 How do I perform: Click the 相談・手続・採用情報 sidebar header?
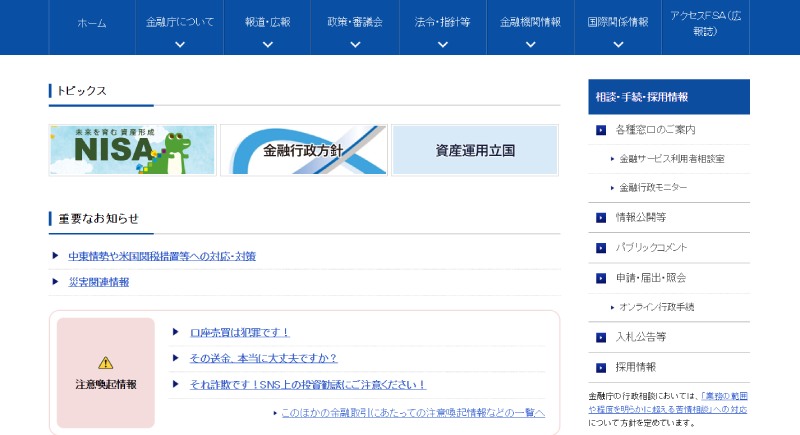[x=669, y=97]
